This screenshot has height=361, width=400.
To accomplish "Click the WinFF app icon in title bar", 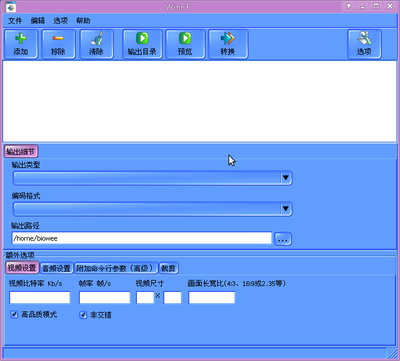I will tap(11, 7).
